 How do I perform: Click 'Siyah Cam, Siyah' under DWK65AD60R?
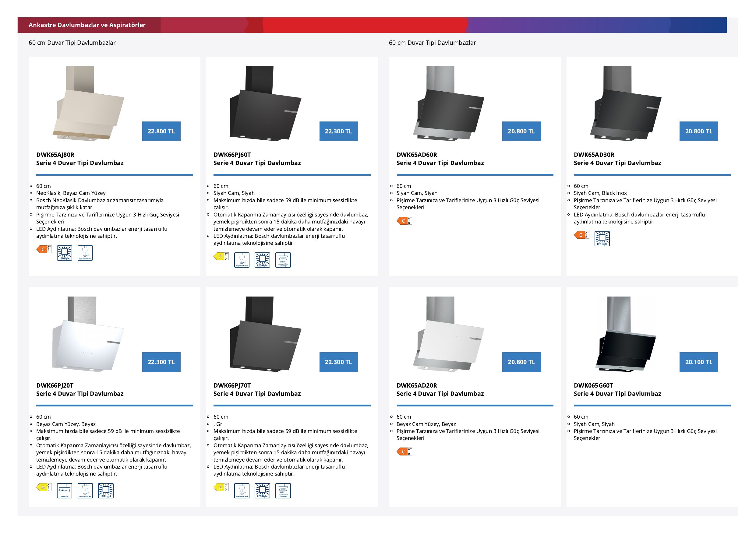tap(417, 193)
